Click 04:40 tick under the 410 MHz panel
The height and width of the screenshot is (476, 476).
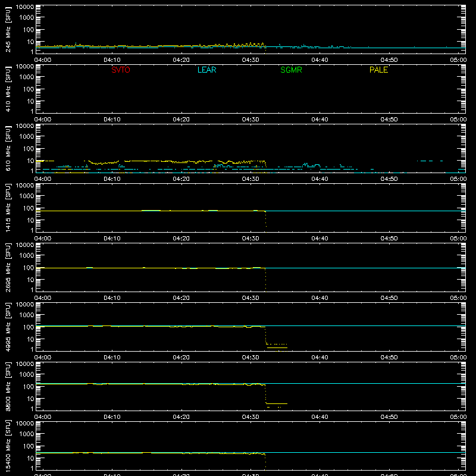[320, 120]
